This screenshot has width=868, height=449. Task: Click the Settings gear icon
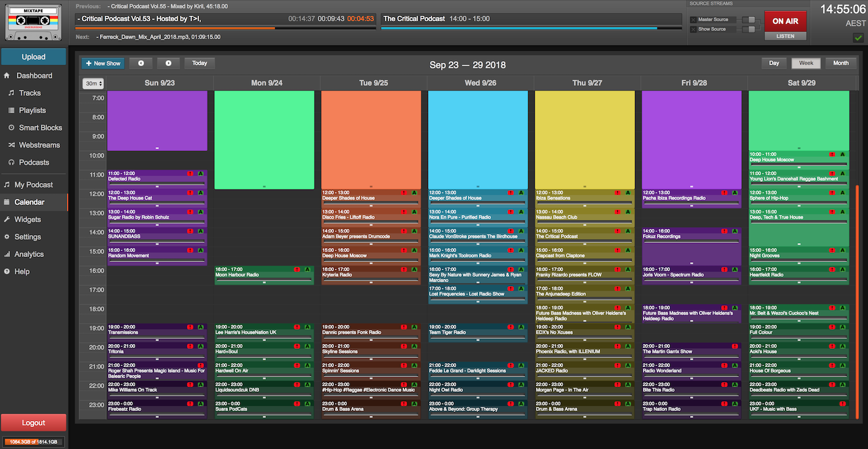point(7,237)
